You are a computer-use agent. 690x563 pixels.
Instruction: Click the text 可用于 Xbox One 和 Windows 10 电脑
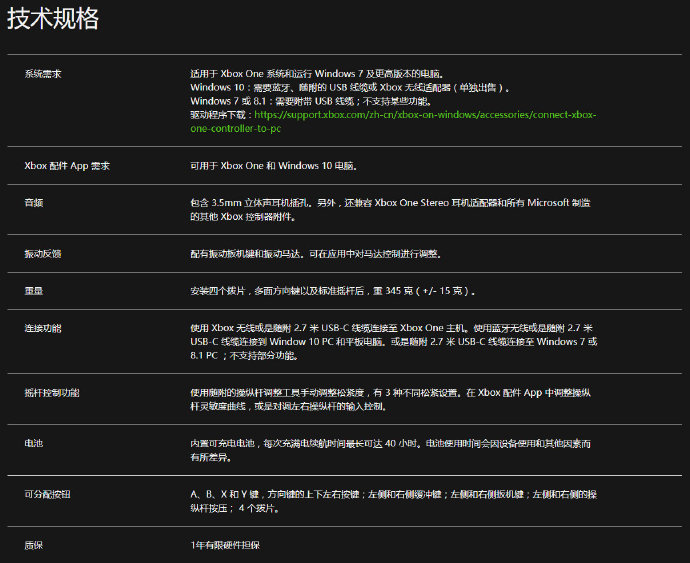click(x=273, y=166)
